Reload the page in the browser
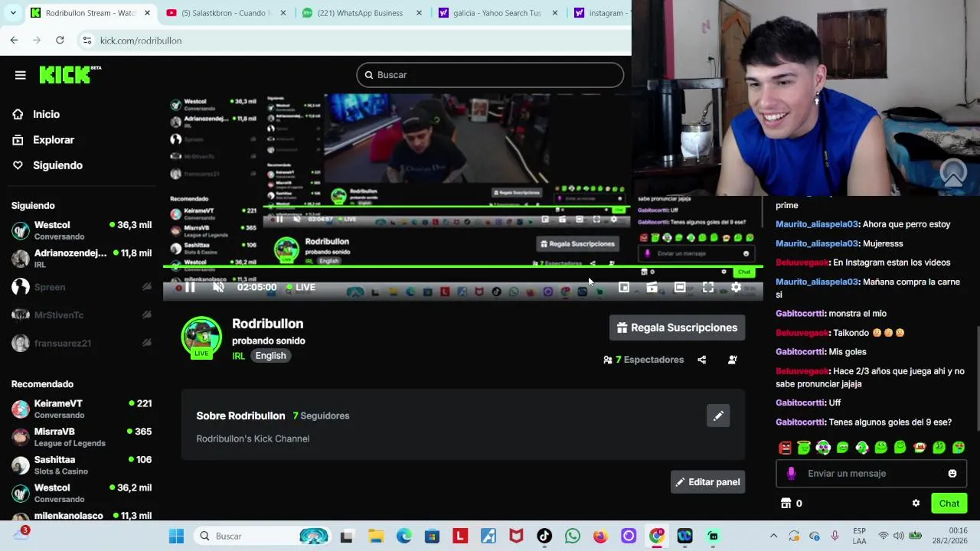 pos(60,40)
